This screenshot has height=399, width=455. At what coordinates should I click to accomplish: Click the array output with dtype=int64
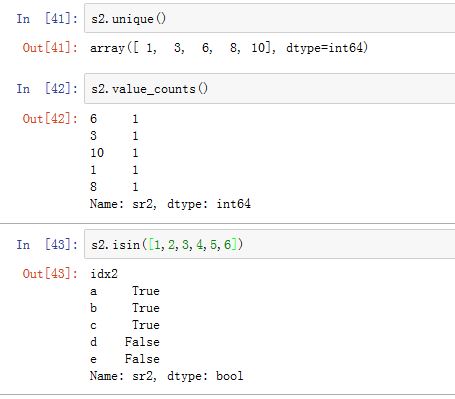(229, 48)
